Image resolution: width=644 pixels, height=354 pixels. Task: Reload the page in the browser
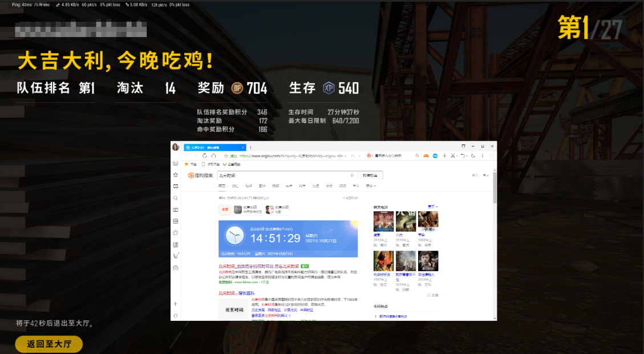click(205, 156)
